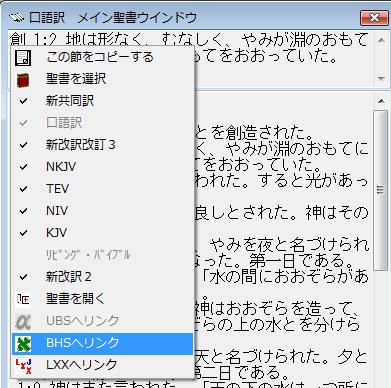Image resolution: width=391 pixels, height=388 pixels.
Task: Toggle the KJV translation entry
Action: pyautogui.click(x=102, y=233)
